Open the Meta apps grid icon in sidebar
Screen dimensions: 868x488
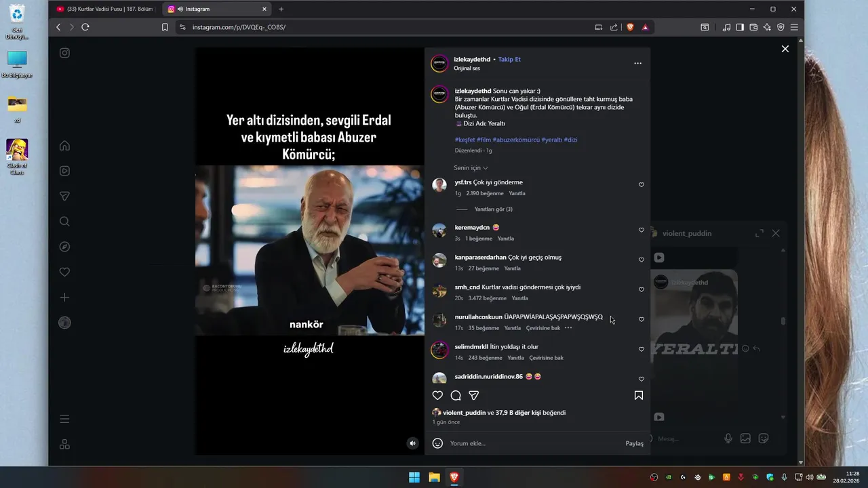tap(64, 445)
